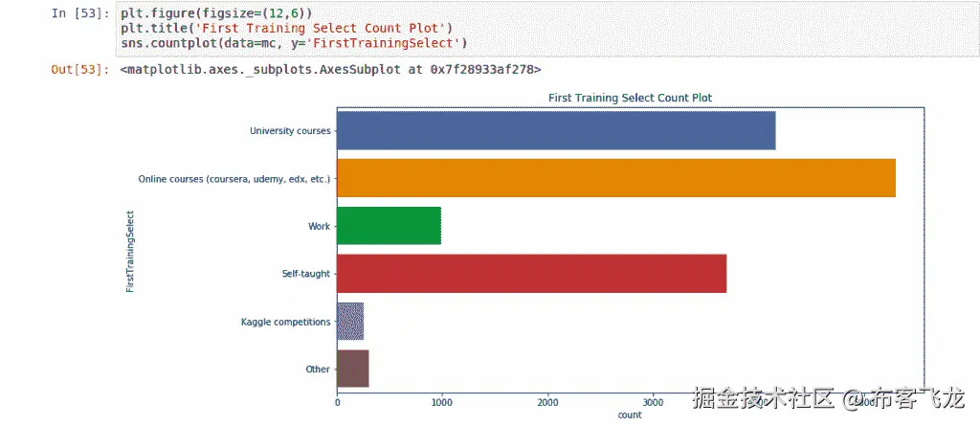The height and width of the screenshot is (426, 980).
Task: Click the x-axis tick label 3000
Action: tap(653, 403)
